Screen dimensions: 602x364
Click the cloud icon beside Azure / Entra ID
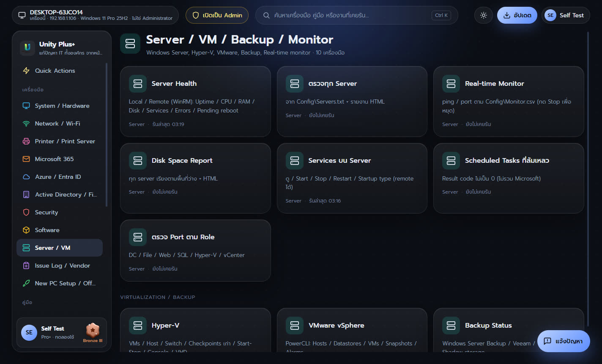click(26, 177)
